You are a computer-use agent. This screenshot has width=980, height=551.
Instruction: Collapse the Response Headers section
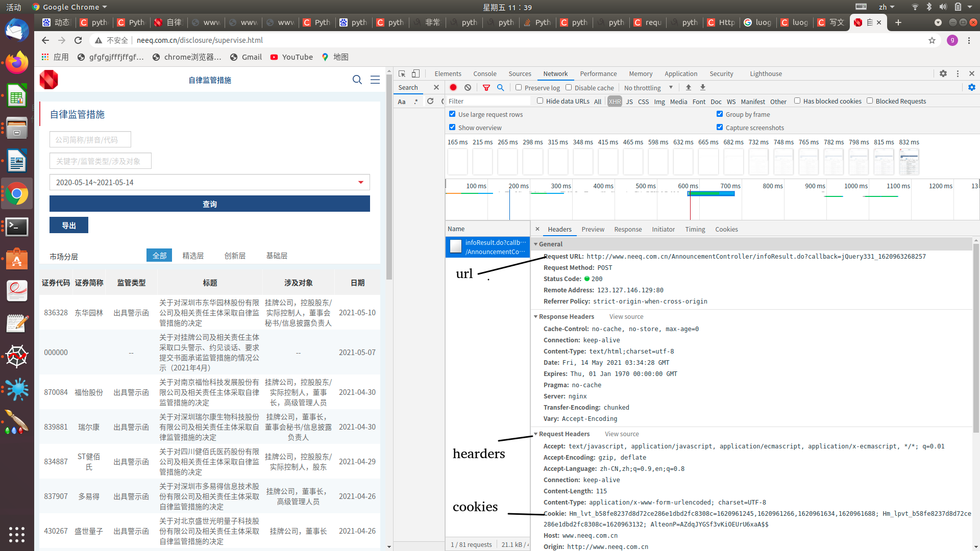click(x=536, y=317)
